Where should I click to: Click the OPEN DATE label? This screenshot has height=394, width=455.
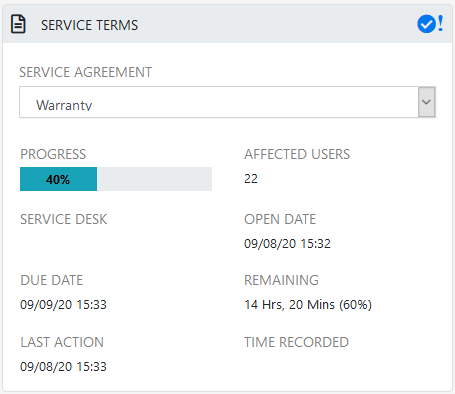280,219
